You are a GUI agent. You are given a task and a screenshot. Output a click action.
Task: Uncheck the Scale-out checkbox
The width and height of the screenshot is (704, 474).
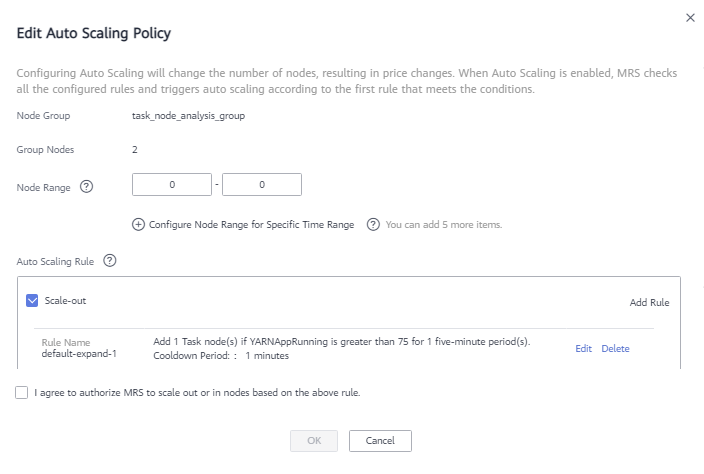point(32,301)
